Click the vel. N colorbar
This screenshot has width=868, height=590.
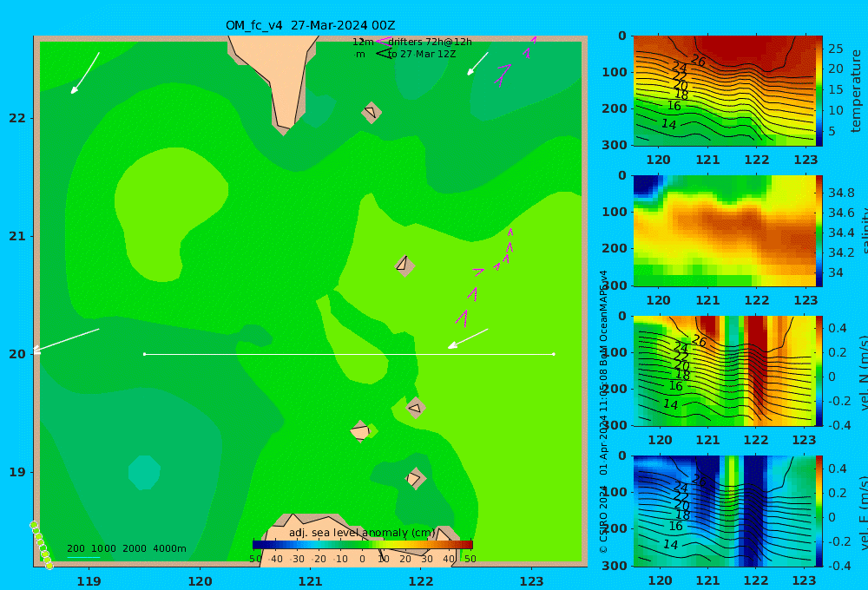(x=819, y=370)
